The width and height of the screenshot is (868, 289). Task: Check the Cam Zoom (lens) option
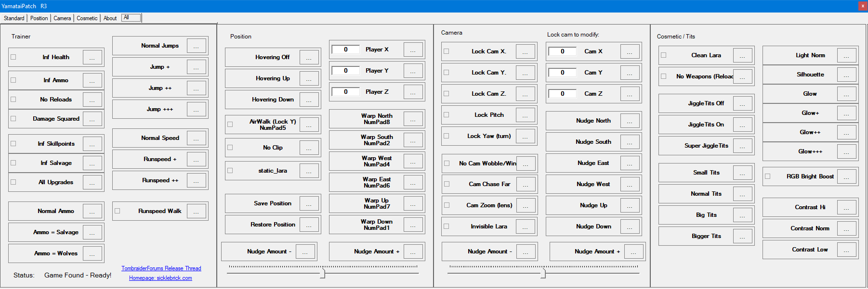pyautogui.click(x=447, y=205)
